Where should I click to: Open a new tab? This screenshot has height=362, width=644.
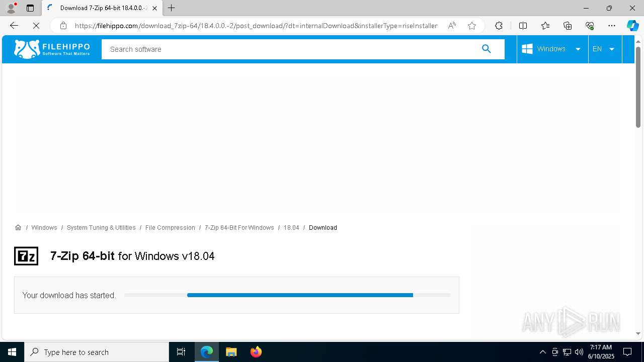click(x=172, y=8)
